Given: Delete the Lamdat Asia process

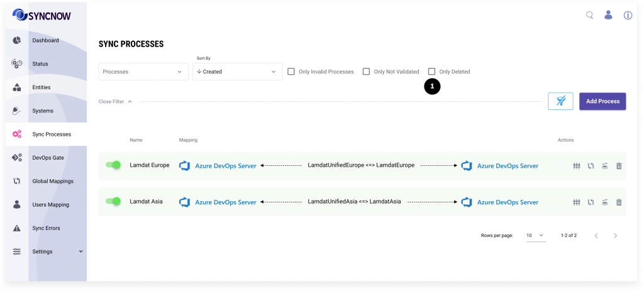Looking at the screenshot, I should pos(619,202).
